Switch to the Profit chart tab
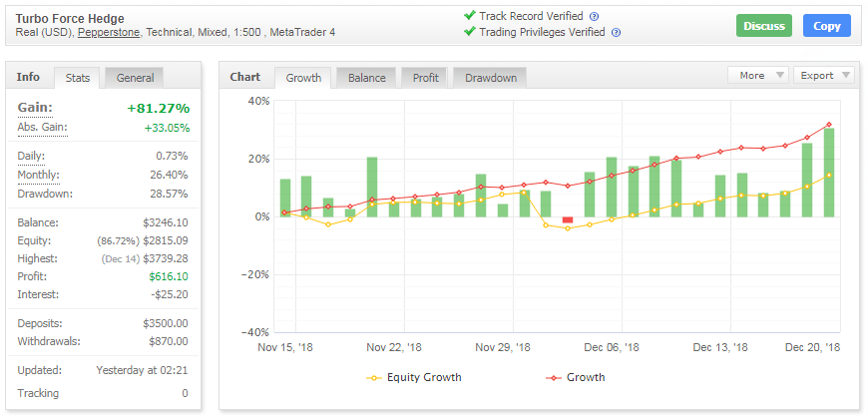The image size is (868, 417). tap(425, 78)
